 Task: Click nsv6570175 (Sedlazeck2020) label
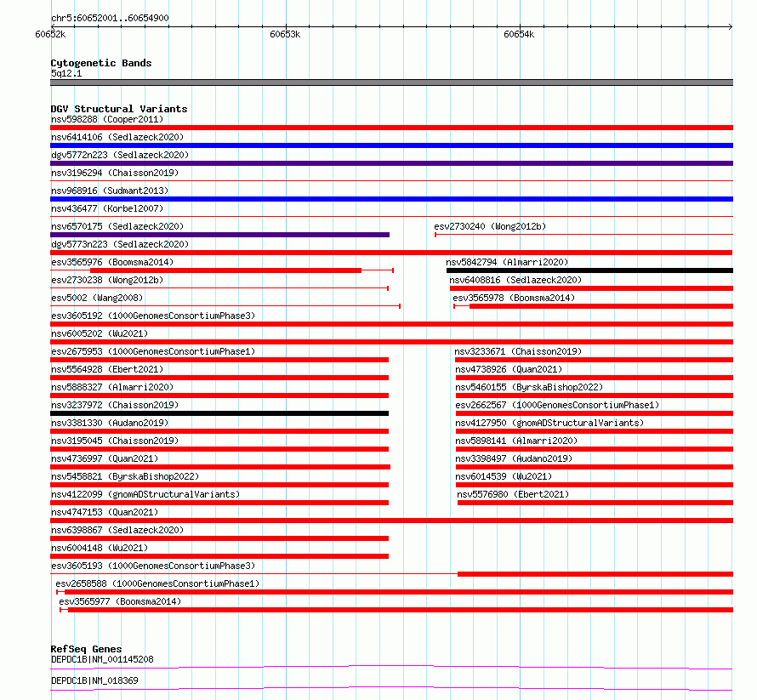pyautogui.click(x=117, y=226)
